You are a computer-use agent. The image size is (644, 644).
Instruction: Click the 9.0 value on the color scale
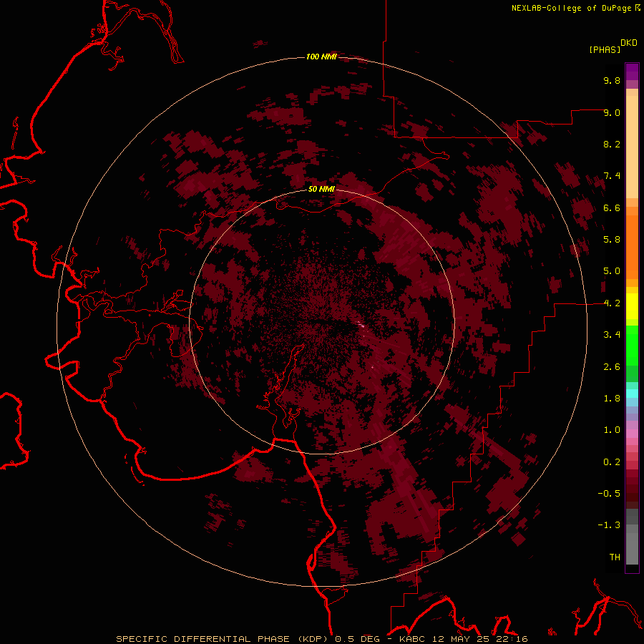click(x=612, y=112)
